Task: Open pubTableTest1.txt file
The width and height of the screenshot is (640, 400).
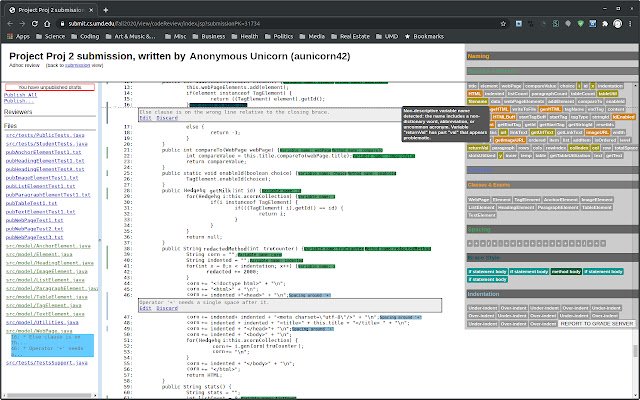Action: [31, 203]
